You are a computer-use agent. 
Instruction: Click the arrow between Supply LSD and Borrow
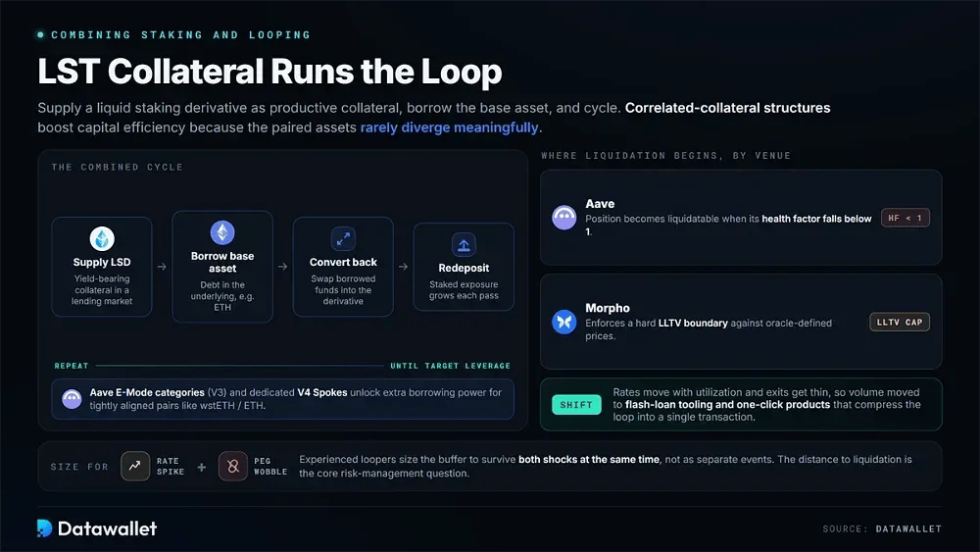(162, 267)
